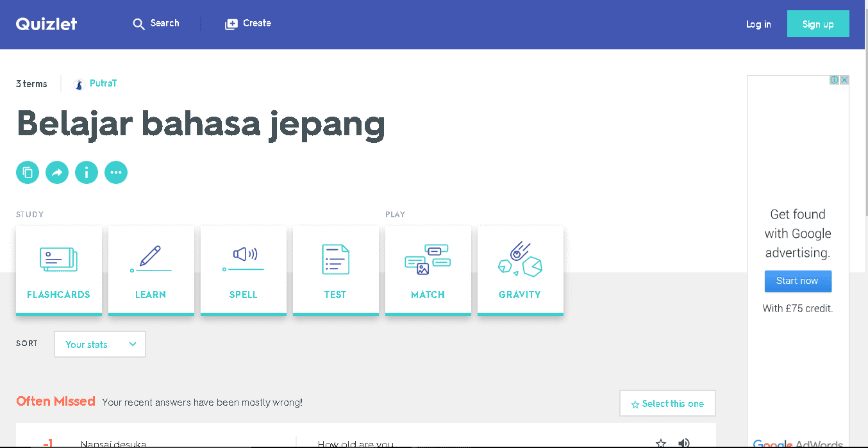This screenshot has width=868, height=448.
Task: Click the Sign up button
Action: (818, 24)
